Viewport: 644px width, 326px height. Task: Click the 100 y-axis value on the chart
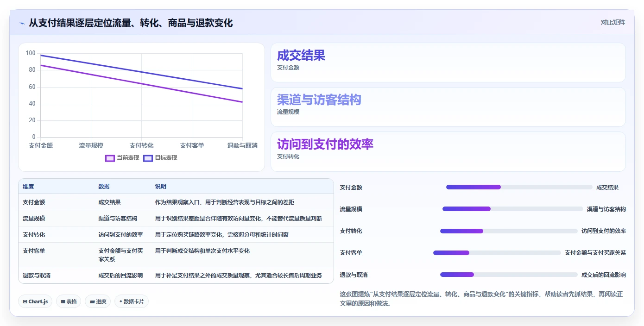coord(31,53)
